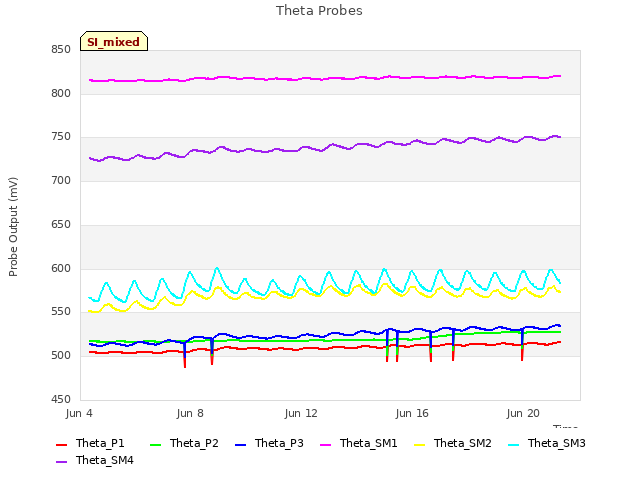The height and width of the screenshot is (480, 640).
Task: Click the Jun 4 x-axis label
Action: [79, 413]
